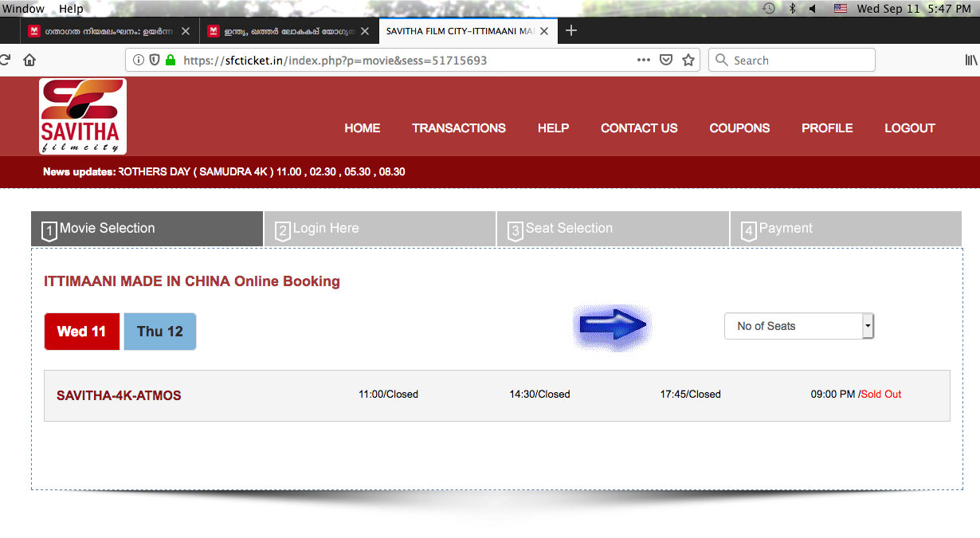The height and width of the screenshot is (538, 980).
Task: Open site information icon in address bar
Action: (139, 61)
